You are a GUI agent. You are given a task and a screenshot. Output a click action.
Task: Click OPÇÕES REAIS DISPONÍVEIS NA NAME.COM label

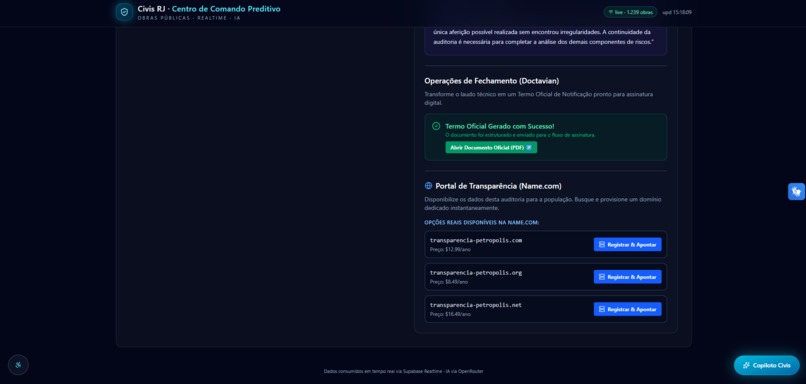pyautogui.click(x=481, y=223)
